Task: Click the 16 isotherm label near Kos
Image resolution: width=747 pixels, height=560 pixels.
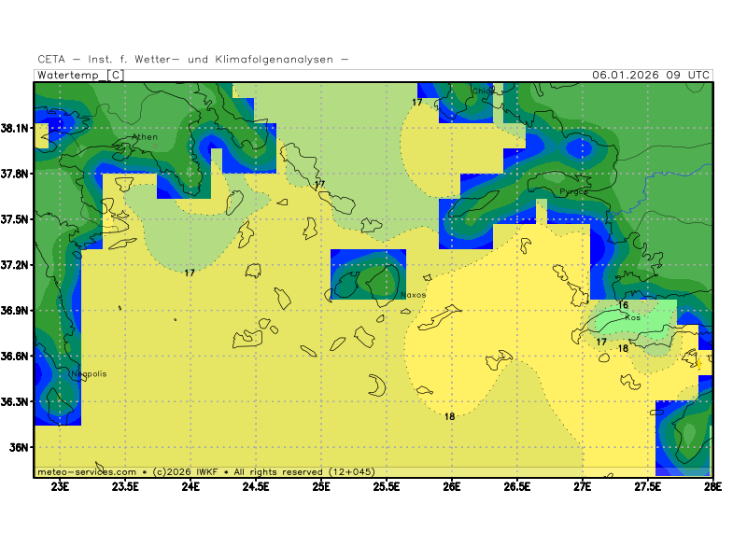Action: [623, 305]
